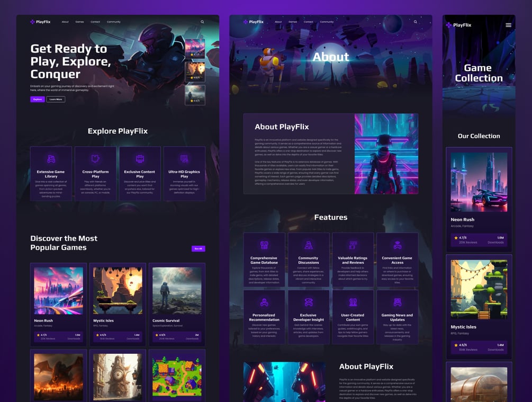Image resolution: width=532 pixels, height=402 pixels.
Task: Select the Extensive Game Library icon
Action: [51, 158]
